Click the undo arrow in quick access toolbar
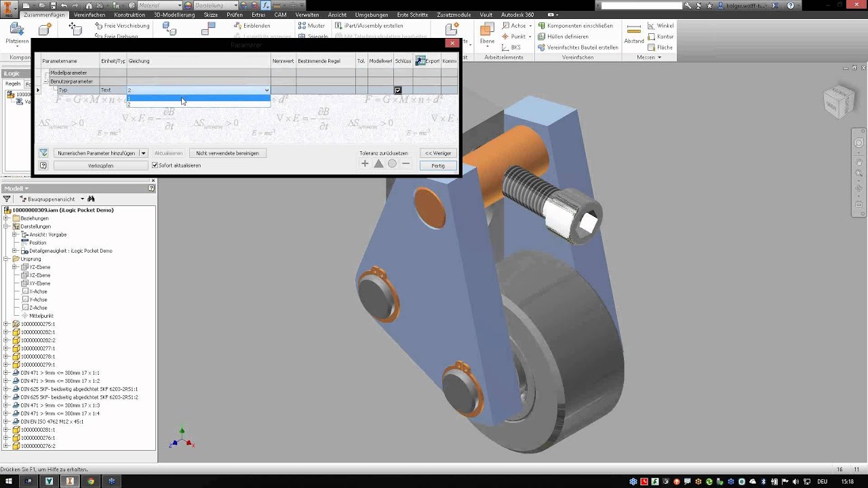Image resolution: width=868 pixels, height=488 pixels. (x=64, y=5)
